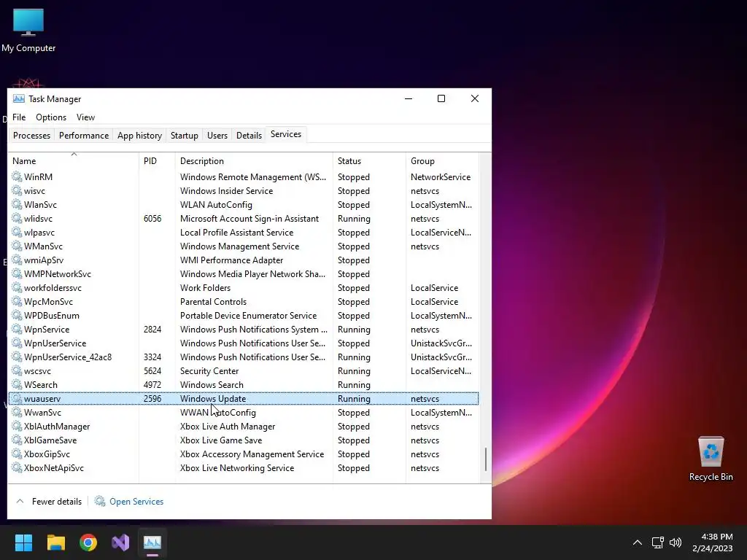Click the WlanSvc service gear icon
This screenshot has width=747, height=560.
[x=17, y=204]
